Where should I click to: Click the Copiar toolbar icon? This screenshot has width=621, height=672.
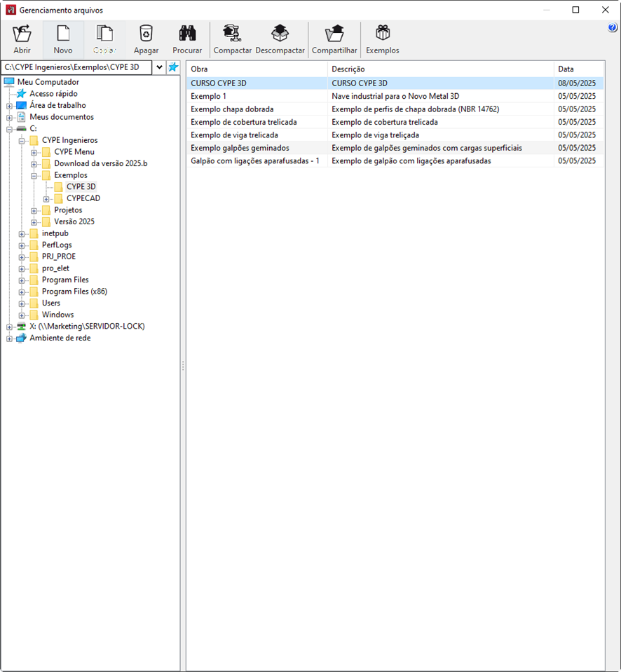tap(104, 39)
